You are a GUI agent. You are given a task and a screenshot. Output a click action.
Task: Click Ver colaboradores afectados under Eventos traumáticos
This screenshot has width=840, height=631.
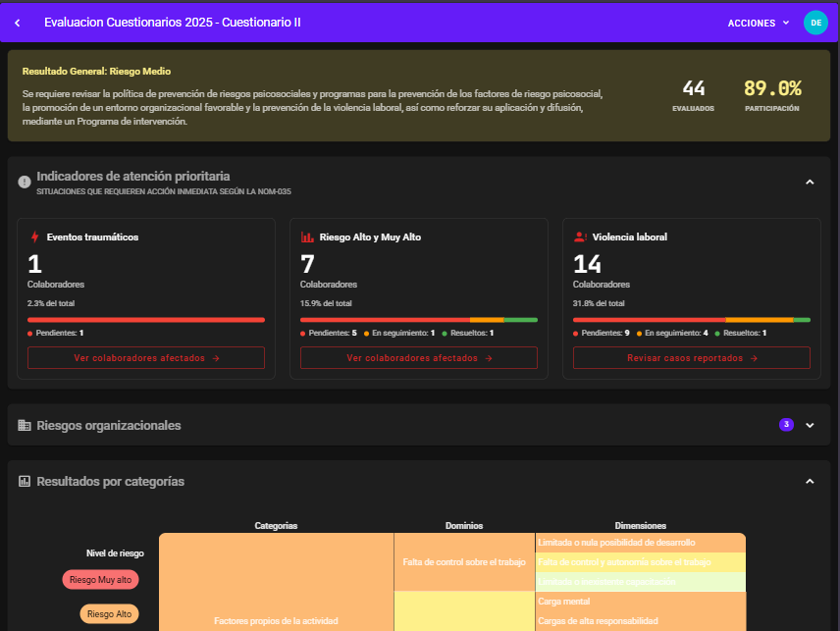click(145, 357)
